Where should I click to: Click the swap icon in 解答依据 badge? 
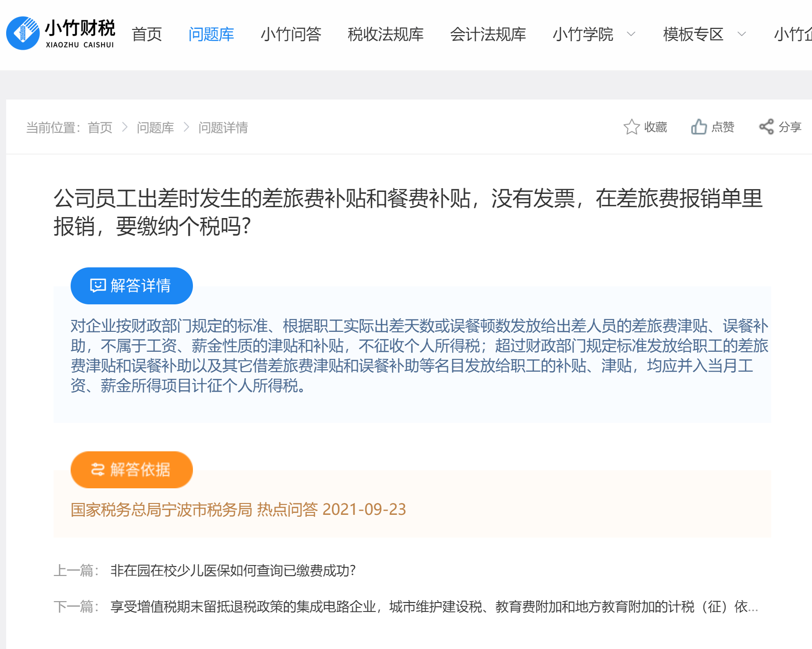pos(98,470)
